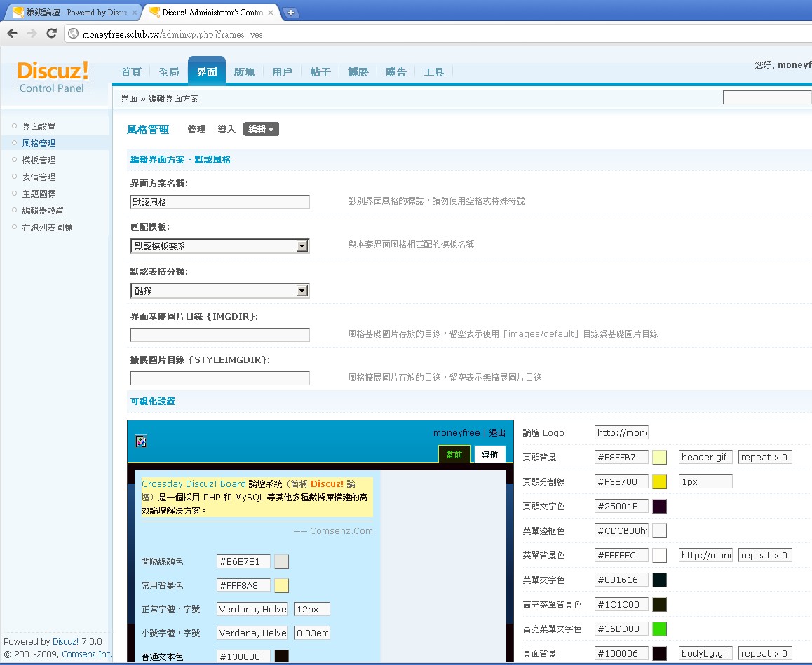Click the 退出 link in preview
Image resolution: width=812 pixels, height=665 pixels.
tap(497, 432)
